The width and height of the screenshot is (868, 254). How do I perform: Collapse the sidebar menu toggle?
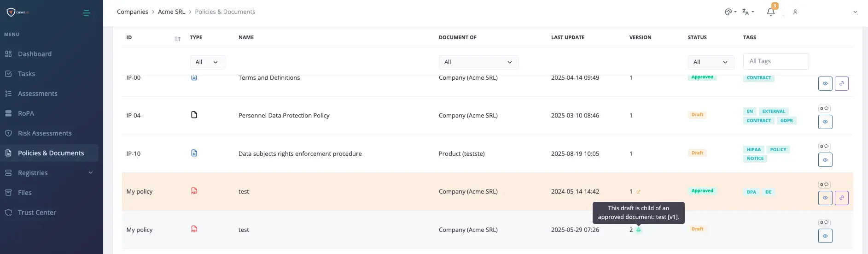tap(86, 13)
